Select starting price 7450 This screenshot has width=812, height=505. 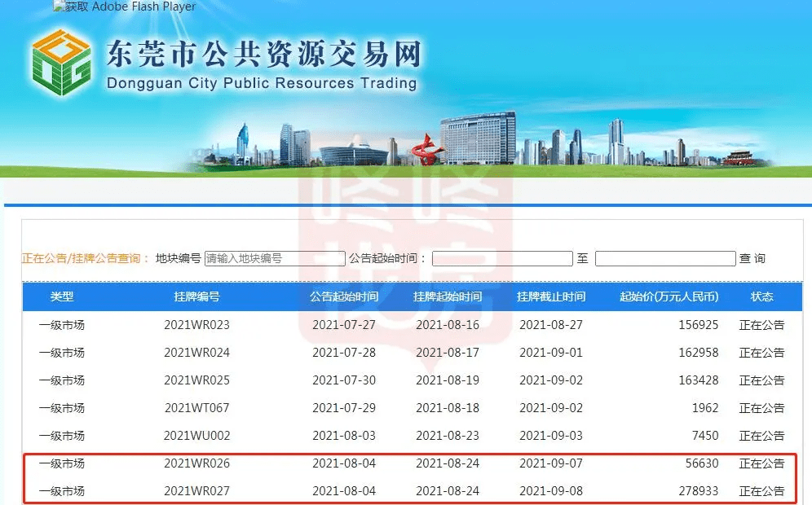[705, 436]
